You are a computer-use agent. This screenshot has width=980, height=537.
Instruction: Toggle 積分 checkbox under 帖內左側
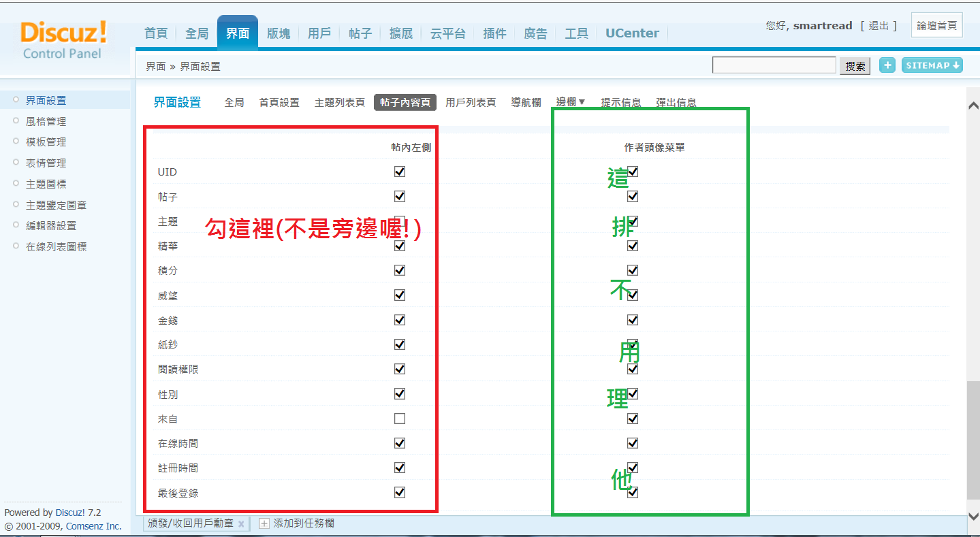(x=400, y=270)
